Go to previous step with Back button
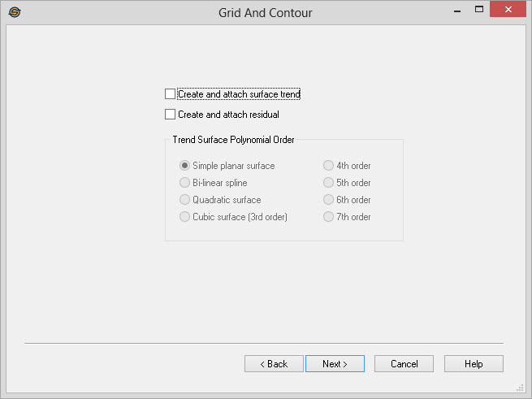 (x=274, y=364)
